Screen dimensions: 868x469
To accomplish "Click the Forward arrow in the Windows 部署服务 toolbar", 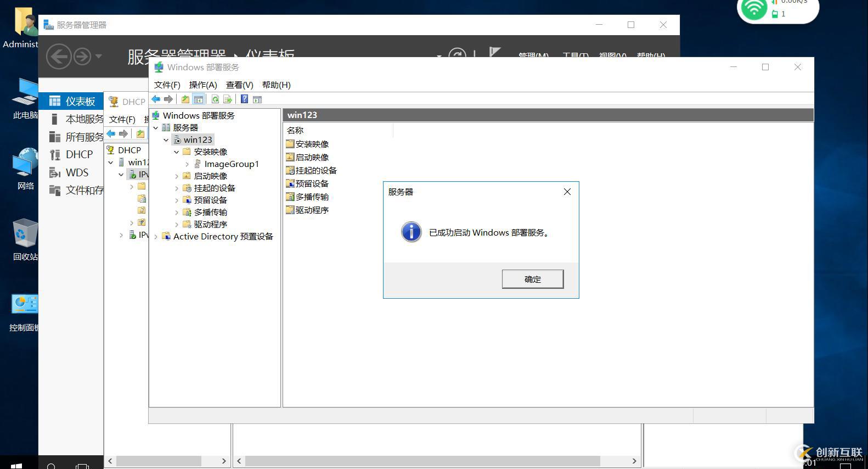I will (x=168, y=99).
